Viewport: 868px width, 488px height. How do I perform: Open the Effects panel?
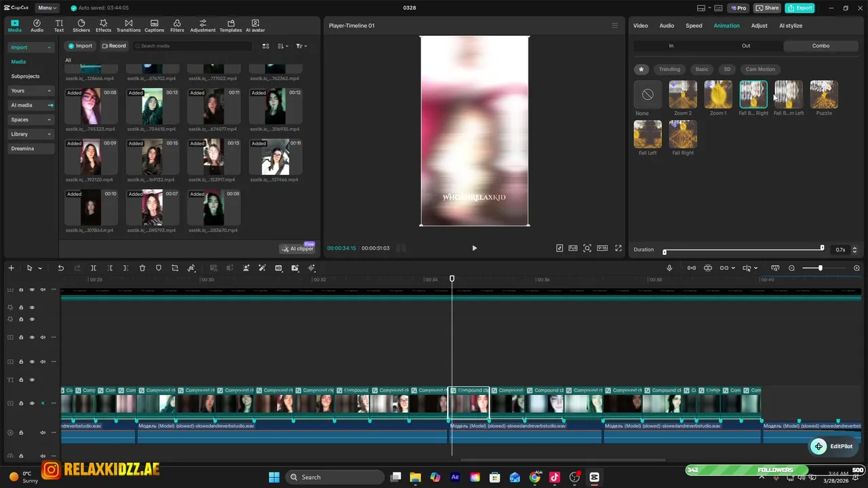pyautogui.click(x=103, y=26)
